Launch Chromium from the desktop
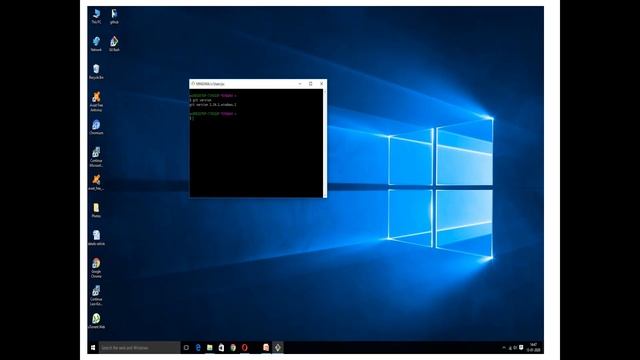 click(x=96, y=127)
